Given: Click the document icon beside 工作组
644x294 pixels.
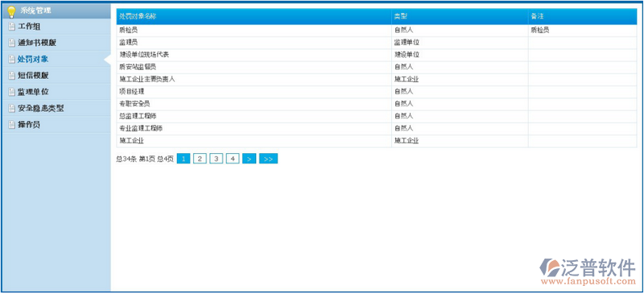Looking at the screenshot, I should 11,27.
